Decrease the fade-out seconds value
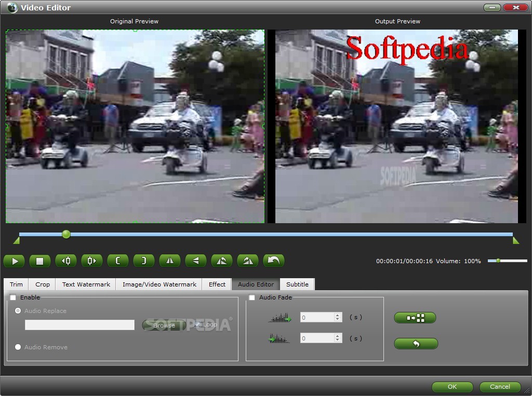The image size is (532, 396). click(x=337, y=340)
